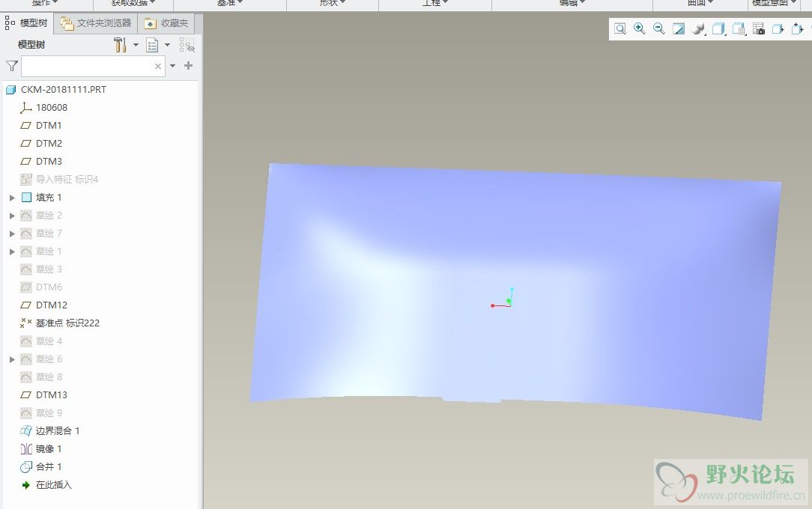The image size is (812, 509).
Task: Open the 获取数据 ribbon group menu
Action: pos(133,3)
